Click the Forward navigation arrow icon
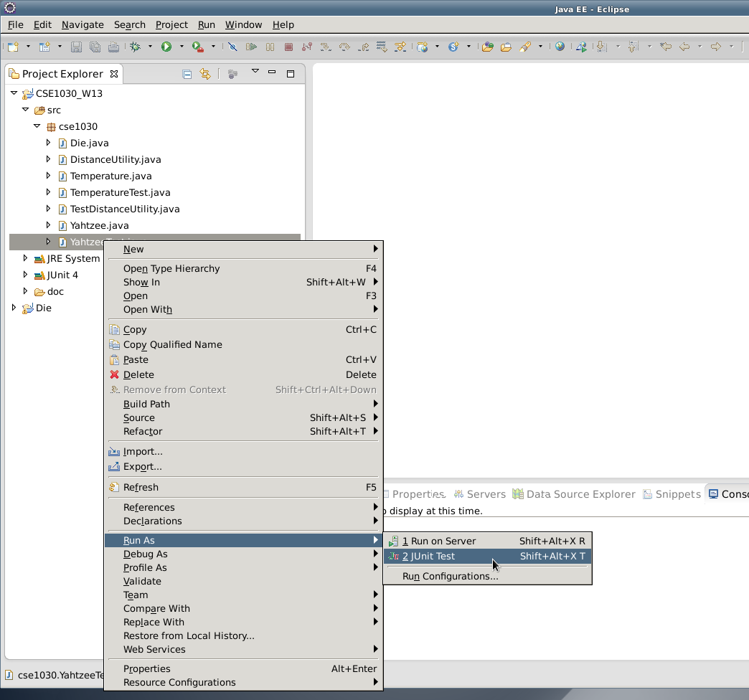 pyautogui.click(x=715, y=47)
